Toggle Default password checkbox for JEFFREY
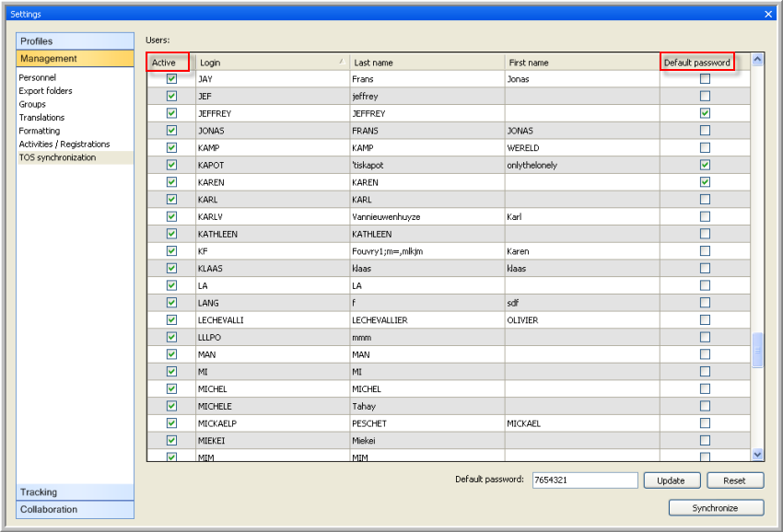Image resolution: width=783 pixels, height=532 pixels. pyautogui.click(x=705, y=113)
